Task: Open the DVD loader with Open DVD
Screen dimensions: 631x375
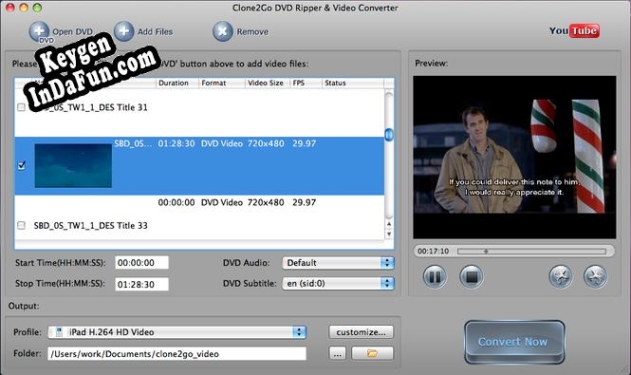Action: tap(61, 32)
